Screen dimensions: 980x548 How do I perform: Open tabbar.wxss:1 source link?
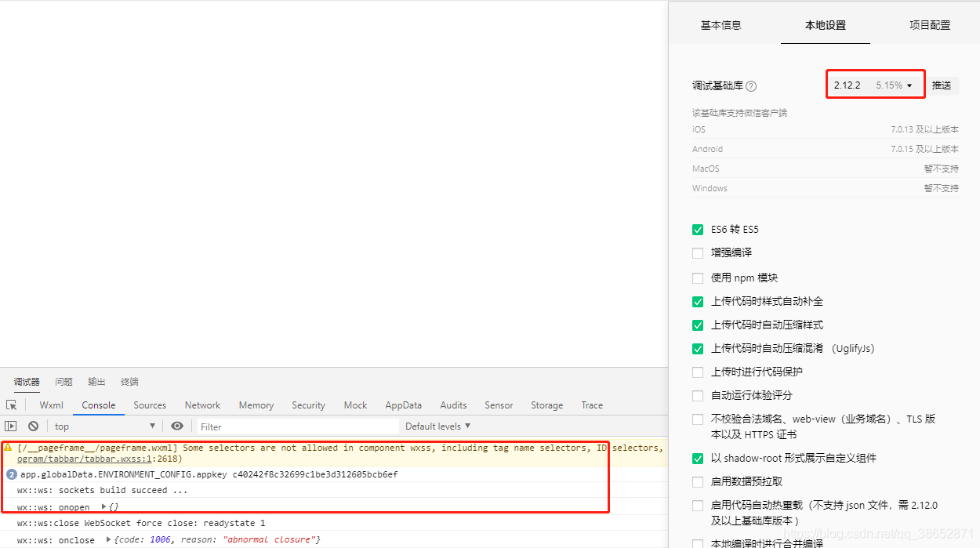[x=85, y=459]
